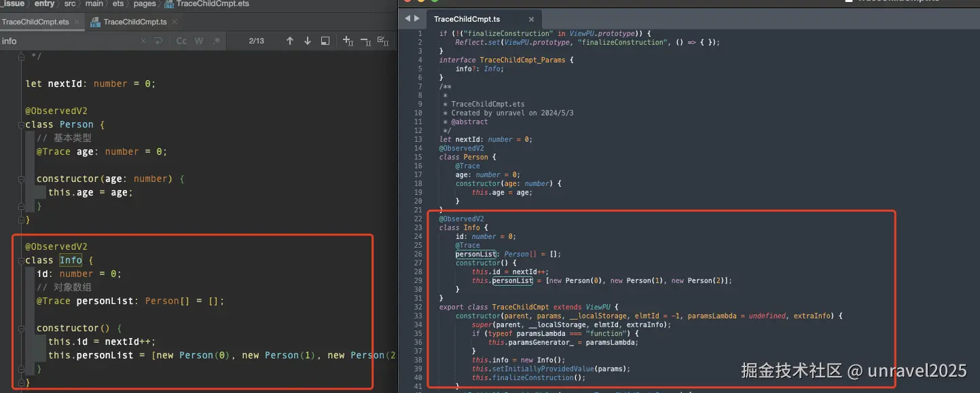Click 'entry' in the breadcrumb path
The image size is (980, 393).
(x=44, y=4)
